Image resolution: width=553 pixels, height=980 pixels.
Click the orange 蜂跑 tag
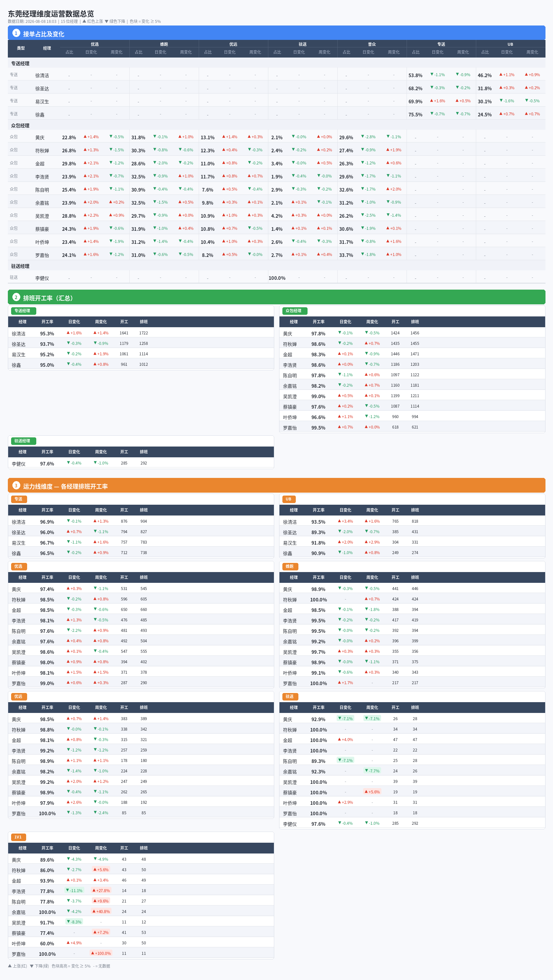[290, 566]
